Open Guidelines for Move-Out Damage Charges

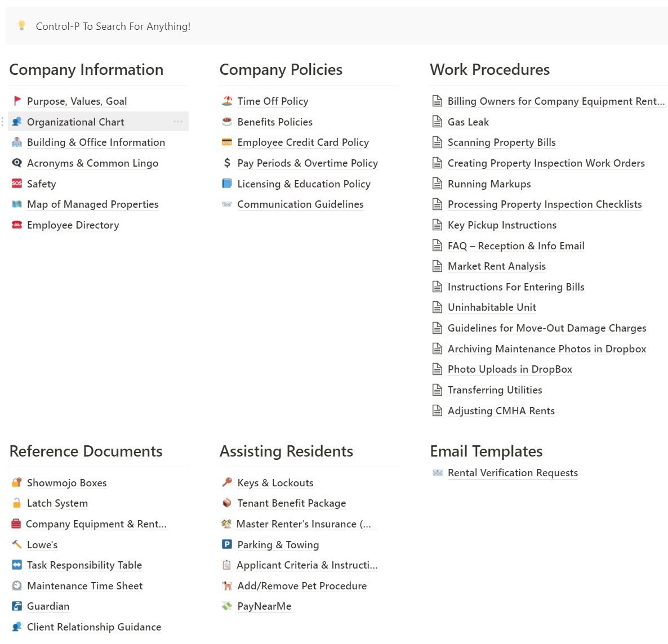pyautogui.click(x=547, y=328)
